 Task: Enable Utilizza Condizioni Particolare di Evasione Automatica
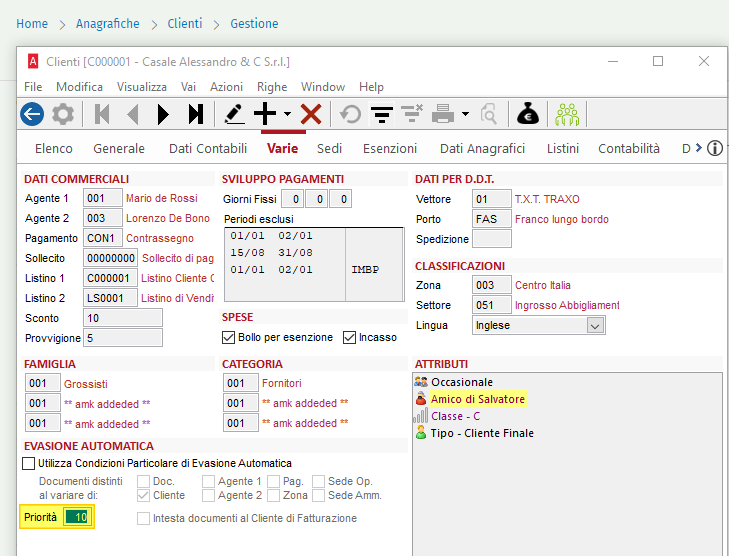tap(28, 463)
